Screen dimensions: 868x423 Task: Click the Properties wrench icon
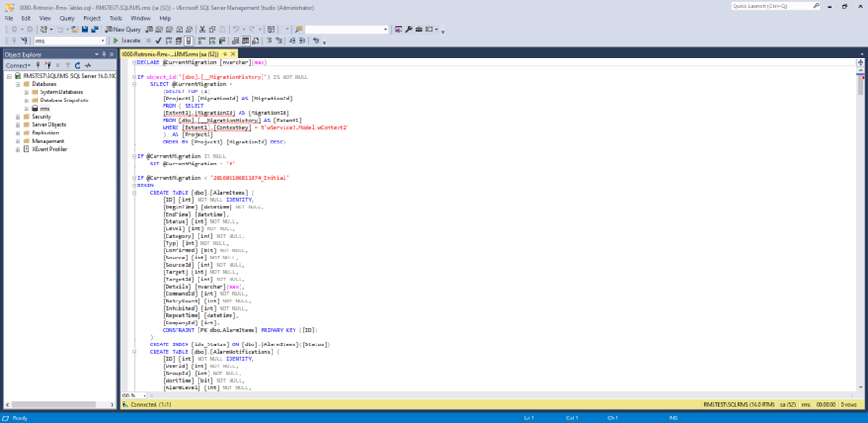coord(409,29)
